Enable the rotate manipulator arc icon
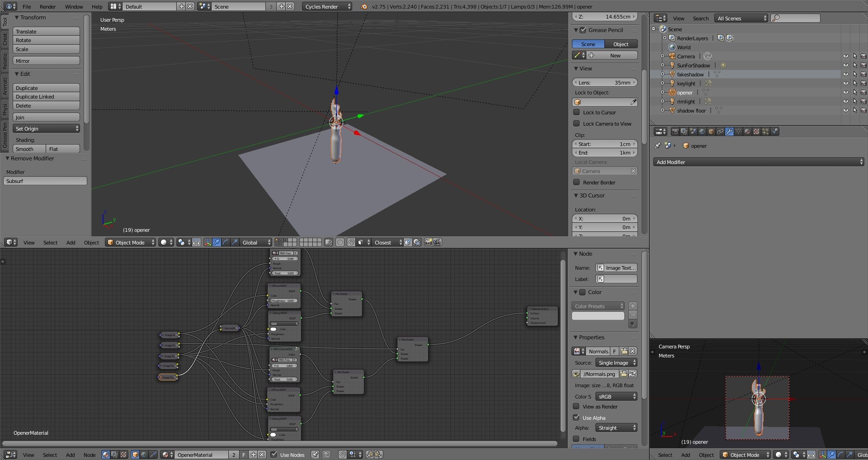The height and width of the screenshot is (460, 868). pos(226,243)
